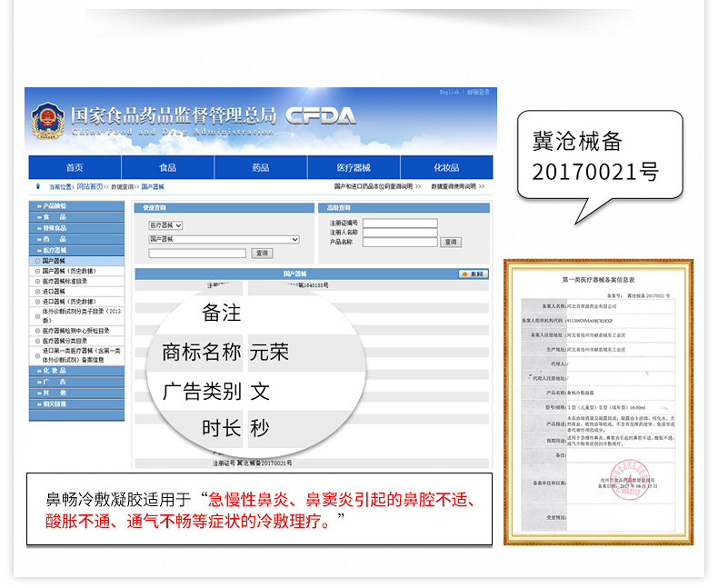The image size is (718, 588).
Task: Open the 医疗器械 navigation tab
Action: pyautogui.click(x=354, y=167)
